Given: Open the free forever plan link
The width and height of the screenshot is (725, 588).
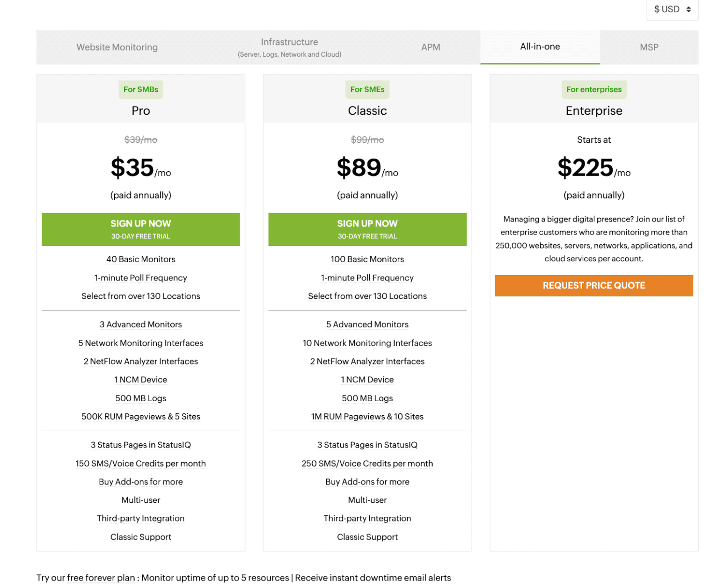Looking at the screenshot, I should (101, 578).
